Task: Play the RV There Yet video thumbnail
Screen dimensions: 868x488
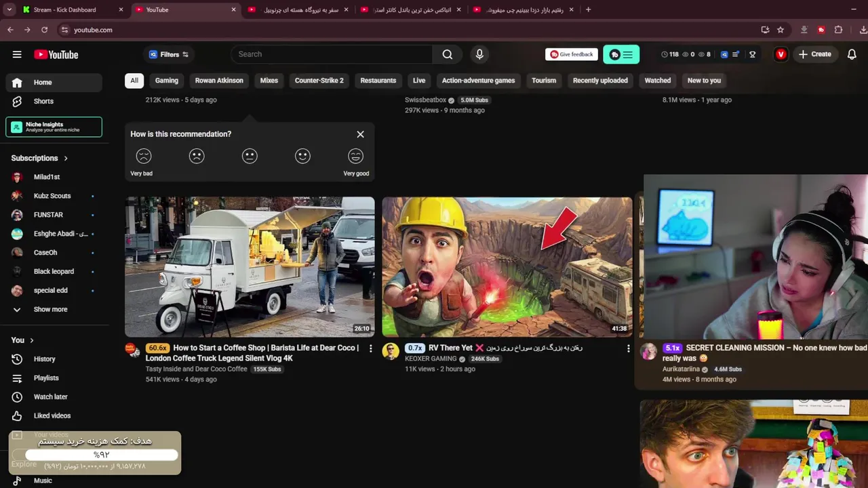Action: 507,267
